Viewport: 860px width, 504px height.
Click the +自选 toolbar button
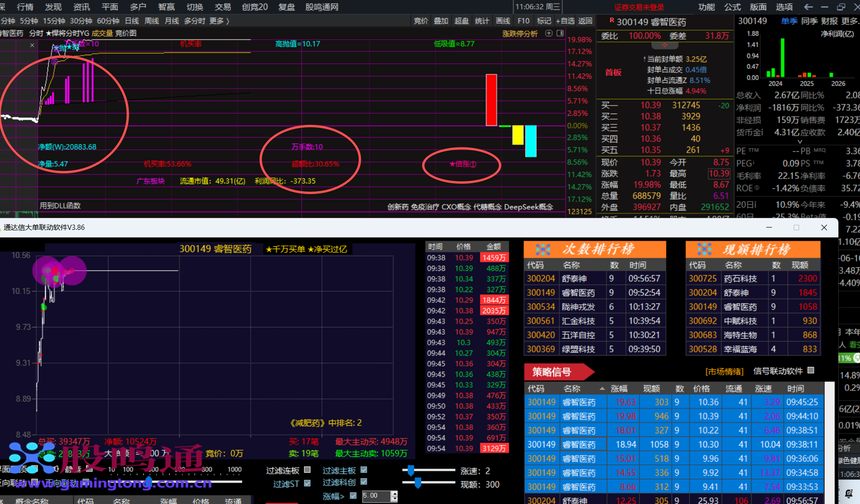565,21
